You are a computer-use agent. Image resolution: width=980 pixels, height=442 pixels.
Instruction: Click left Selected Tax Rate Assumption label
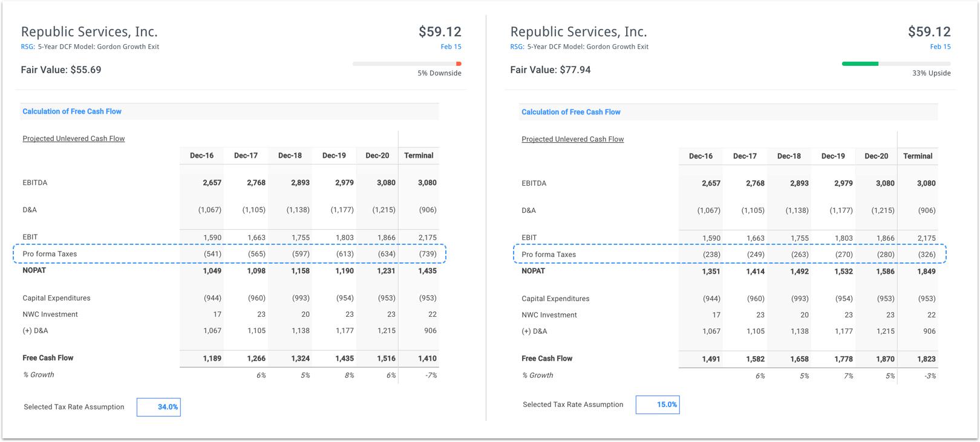click(x=74, y=407)
